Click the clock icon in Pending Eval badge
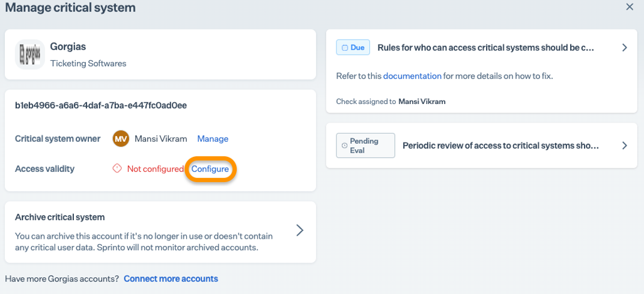 click(345, 145)
